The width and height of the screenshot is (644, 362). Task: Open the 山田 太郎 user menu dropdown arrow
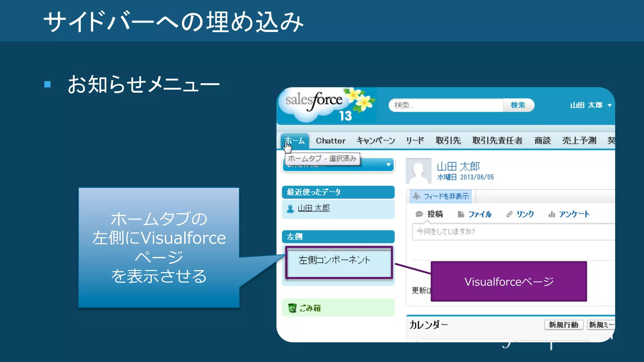coord(609,105)
